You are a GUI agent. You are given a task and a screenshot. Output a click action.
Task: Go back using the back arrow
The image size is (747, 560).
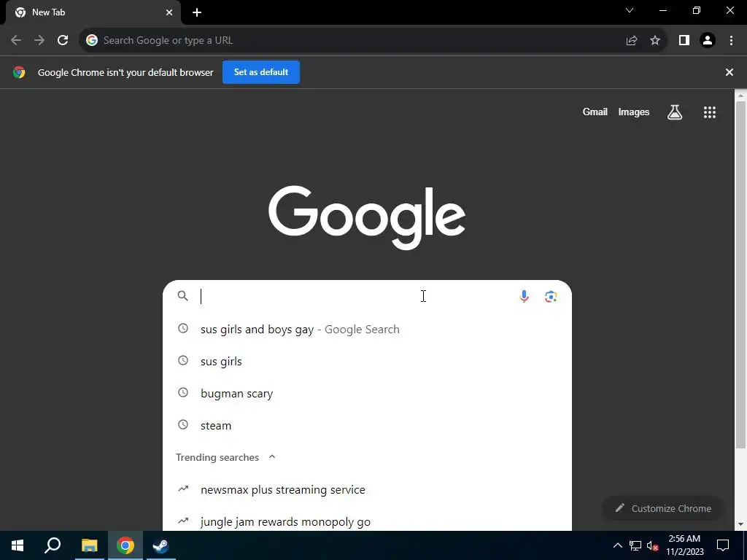[16, 41]
